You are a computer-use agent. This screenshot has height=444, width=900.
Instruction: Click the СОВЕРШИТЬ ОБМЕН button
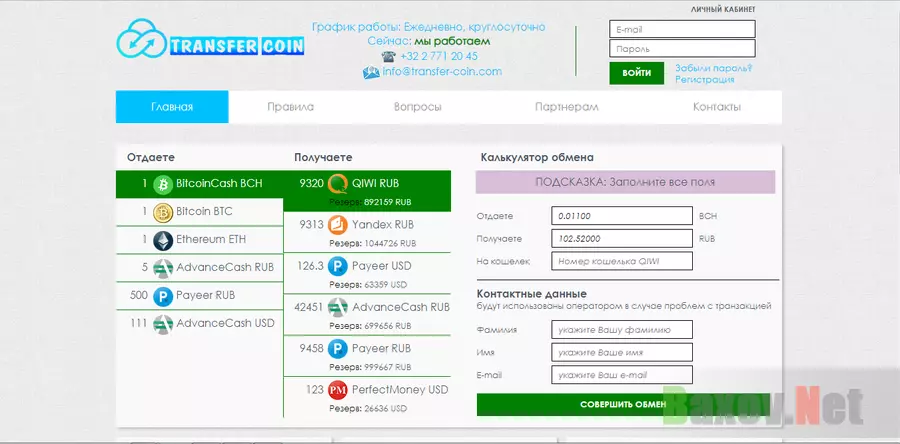coord(623,404)
